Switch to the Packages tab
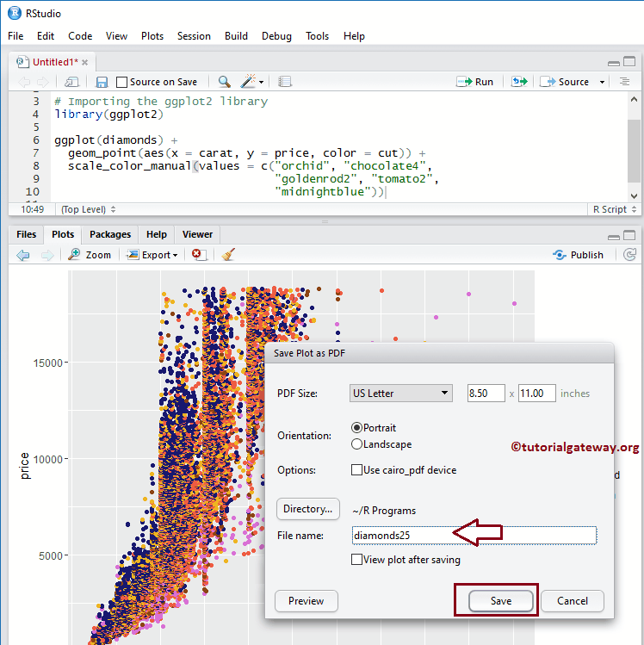The width and height of the screenshot is (644, 645). coord(110,234)
